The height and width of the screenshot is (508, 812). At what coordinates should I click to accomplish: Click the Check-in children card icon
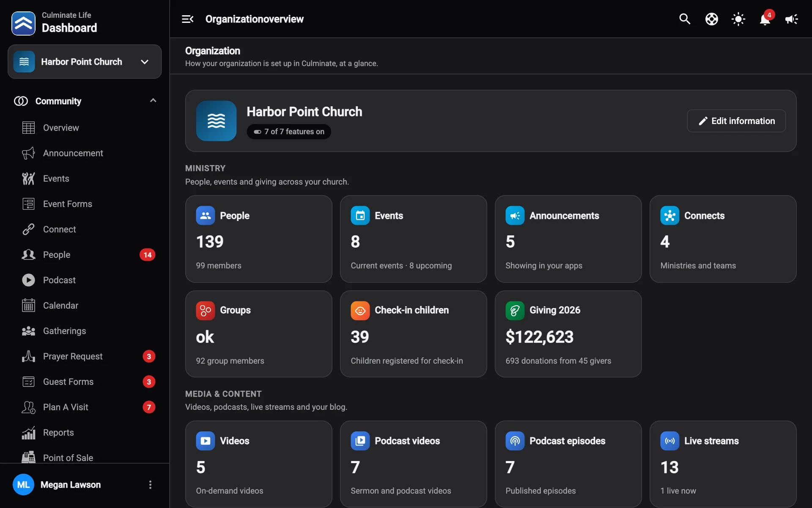[x=360, y=310]
